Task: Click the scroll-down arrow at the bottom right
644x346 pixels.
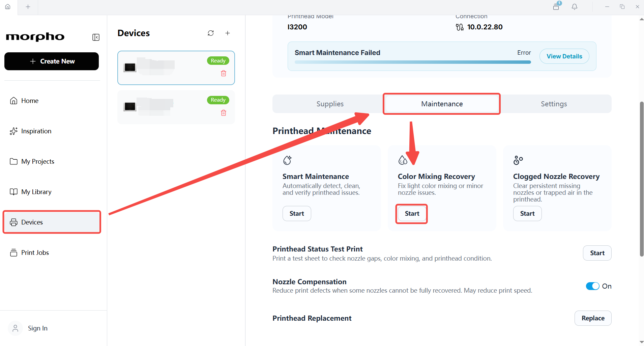Action: [641, 342]
